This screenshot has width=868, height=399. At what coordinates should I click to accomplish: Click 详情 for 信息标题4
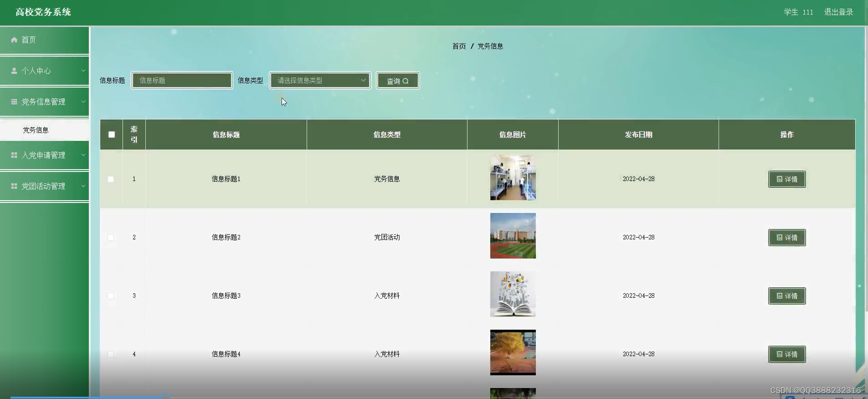[787, 354]
